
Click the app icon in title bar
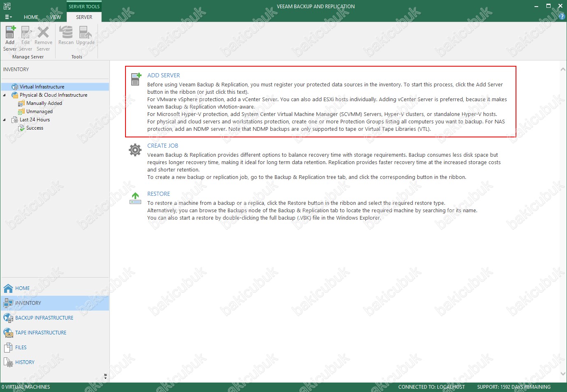point(7,6)
